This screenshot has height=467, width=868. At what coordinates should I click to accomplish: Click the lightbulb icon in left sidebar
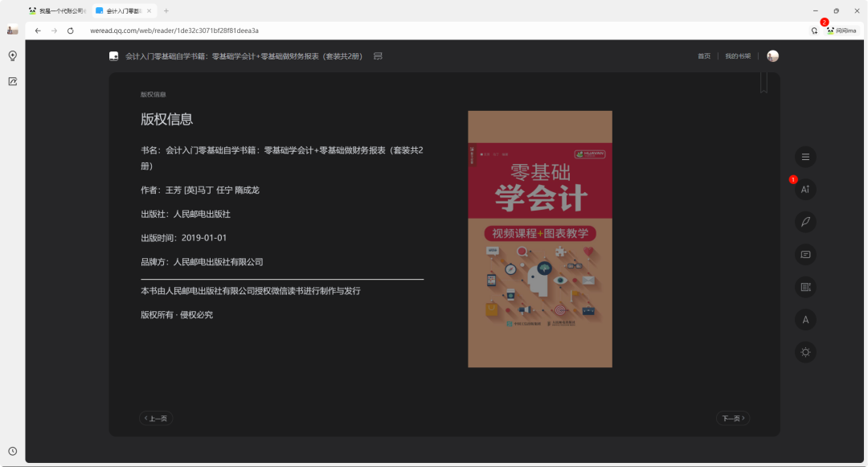(x=13, y=56)
